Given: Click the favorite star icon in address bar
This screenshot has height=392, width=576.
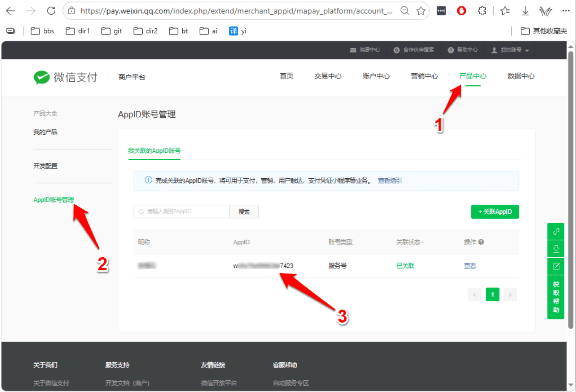Looking at the screenshot, I should click(421, 11).
